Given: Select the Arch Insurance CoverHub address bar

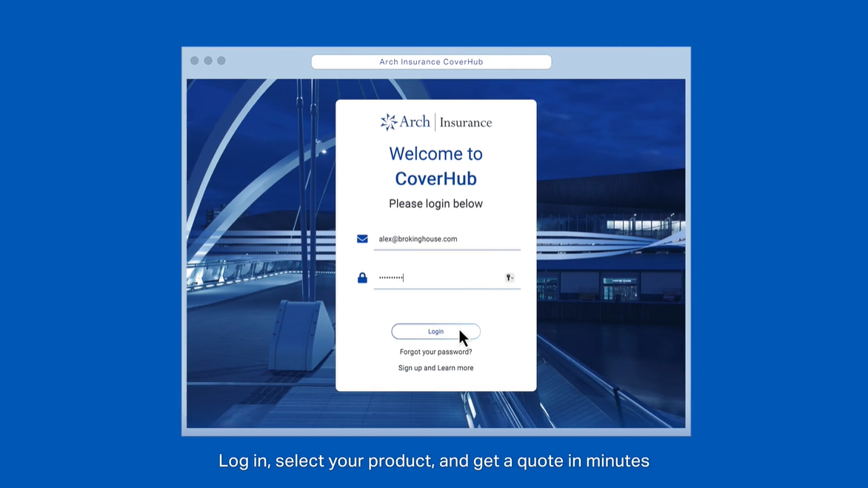Looking at the screenshot, I should tap(431, 62).
